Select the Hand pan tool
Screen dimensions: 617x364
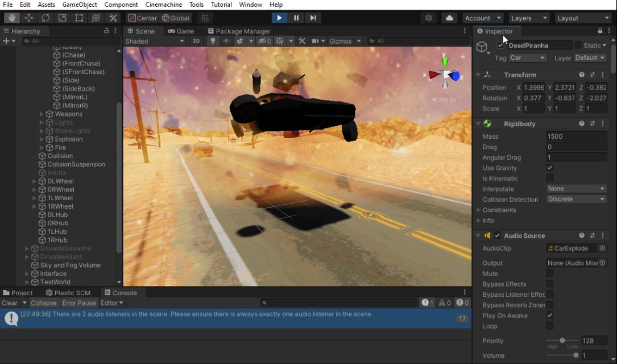[11, 18]
